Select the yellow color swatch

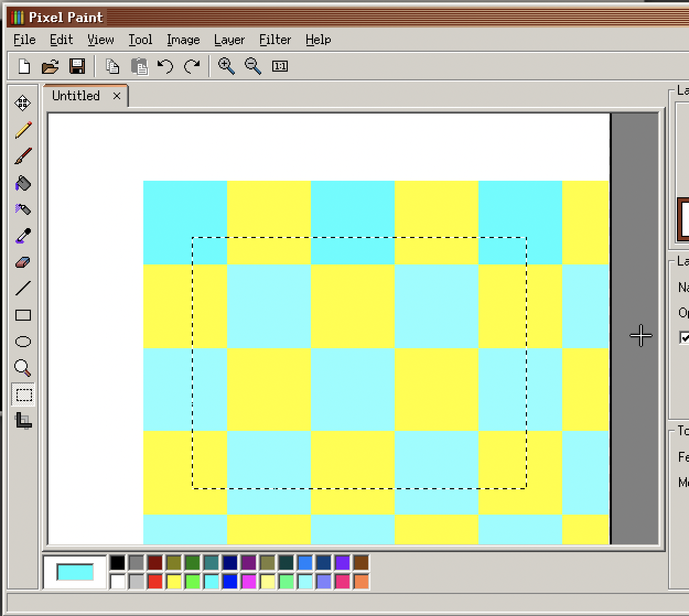tap(174, 581)
